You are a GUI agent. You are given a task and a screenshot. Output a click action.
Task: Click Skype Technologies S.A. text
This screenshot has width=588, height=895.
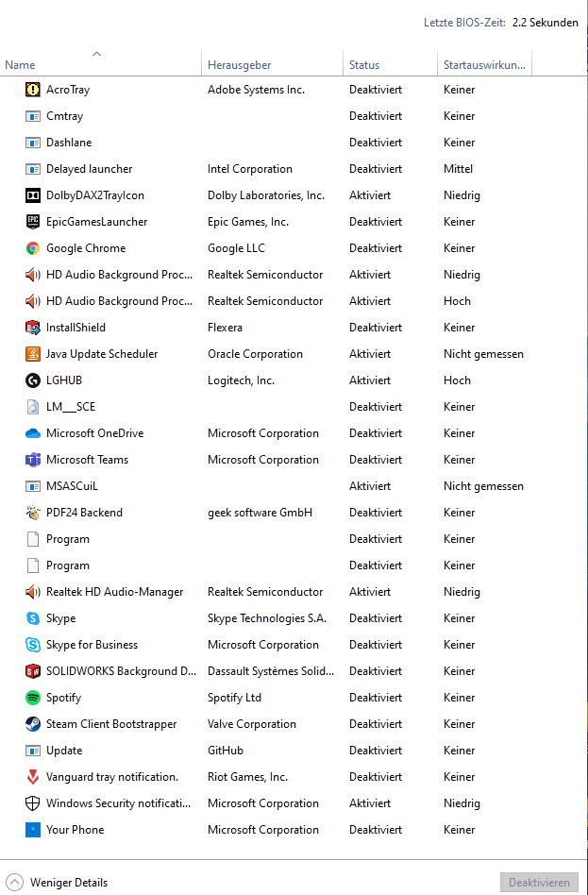(x=267, y=618)
